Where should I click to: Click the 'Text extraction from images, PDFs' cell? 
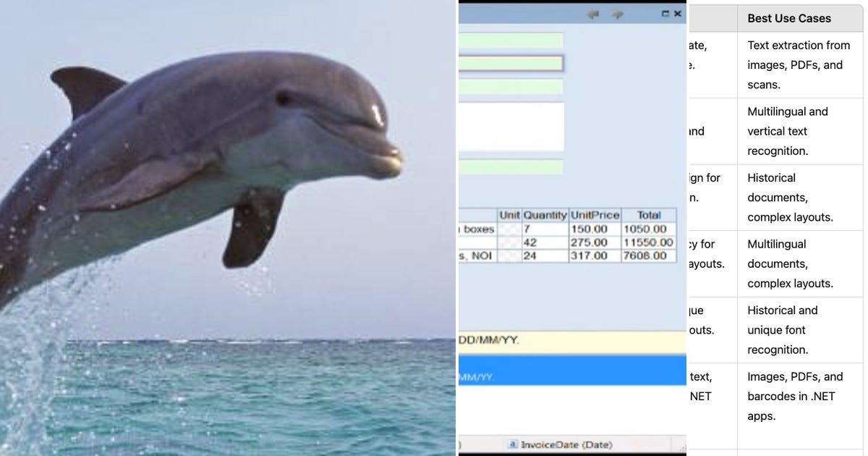(800, 64)
